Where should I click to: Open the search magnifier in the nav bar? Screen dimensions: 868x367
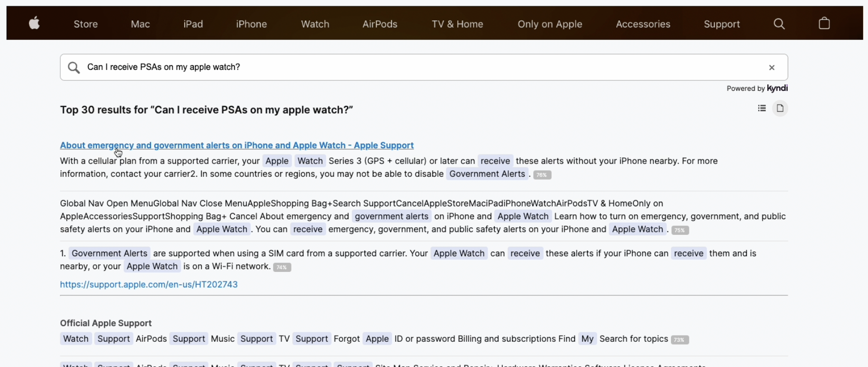click(x=779, y=24)
